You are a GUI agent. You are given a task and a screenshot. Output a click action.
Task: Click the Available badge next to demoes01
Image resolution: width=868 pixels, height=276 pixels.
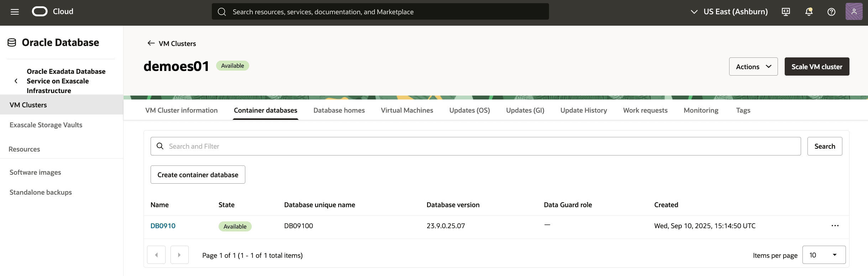(x=232, y=66)
